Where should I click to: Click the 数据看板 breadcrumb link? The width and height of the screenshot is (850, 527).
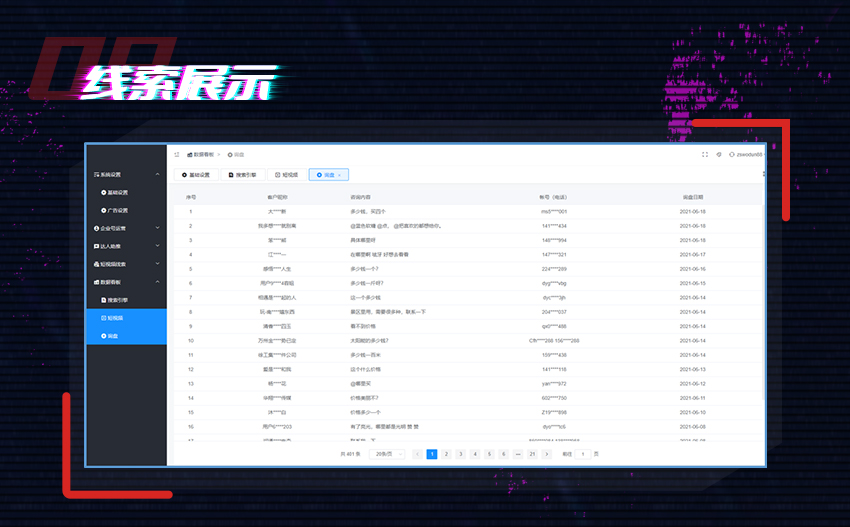pyautogui.click(x=201, y=155)
